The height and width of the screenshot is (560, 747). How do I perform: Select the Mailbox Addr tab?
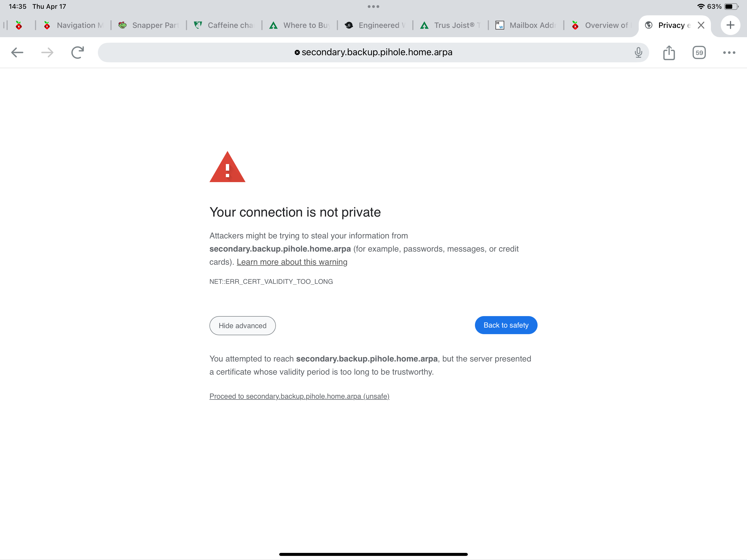click(x=526, y=25)
